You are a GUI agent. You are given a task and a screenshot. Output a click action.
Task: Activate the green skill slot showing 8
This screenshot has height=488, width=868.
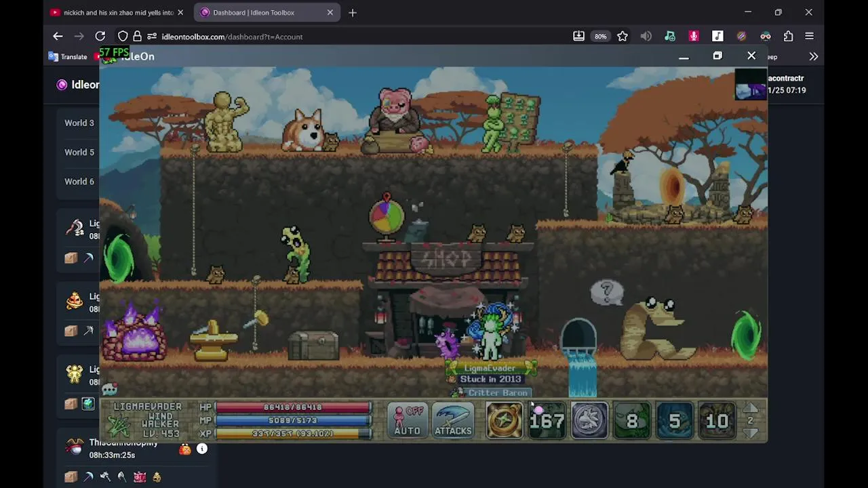(x=632, y=420)
